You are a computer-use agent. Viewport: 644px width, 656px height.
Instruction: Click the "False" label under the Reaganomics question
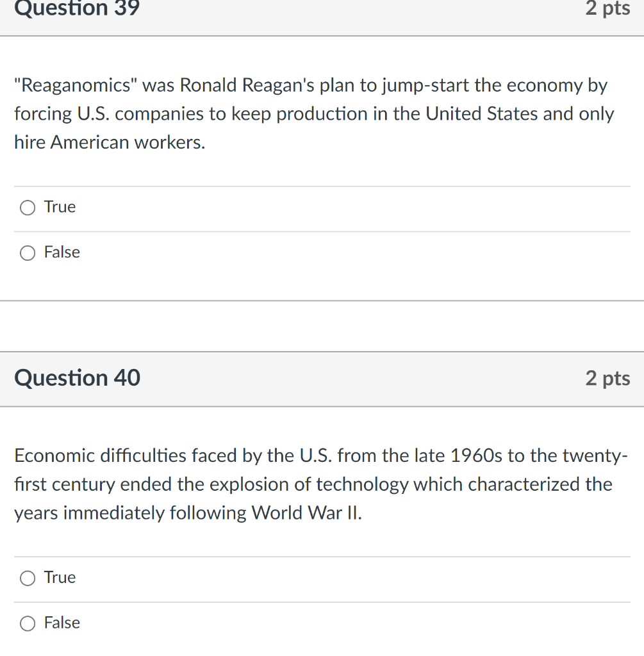[62, 252]
